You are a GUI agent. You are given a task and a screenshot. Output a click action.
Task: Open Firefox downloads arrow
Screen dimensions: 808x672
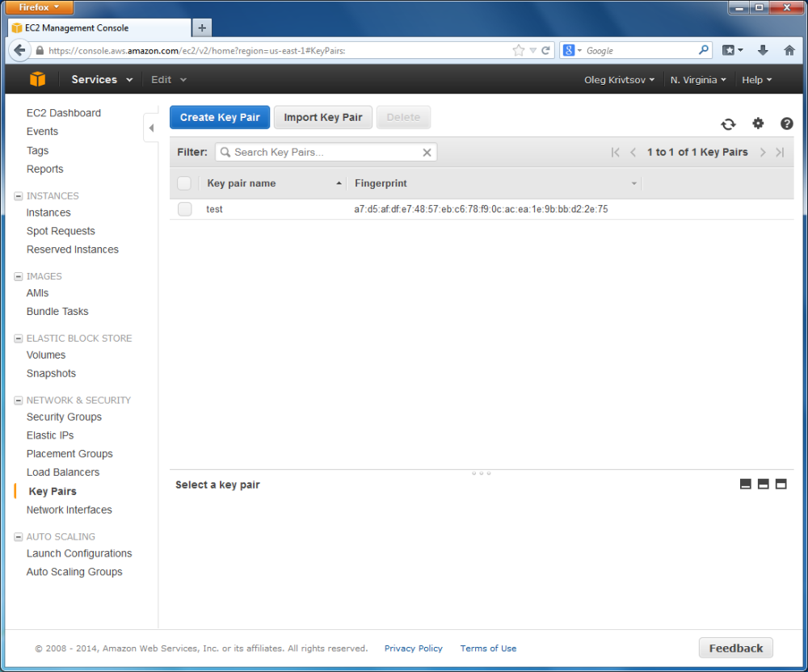coord(764,50)
